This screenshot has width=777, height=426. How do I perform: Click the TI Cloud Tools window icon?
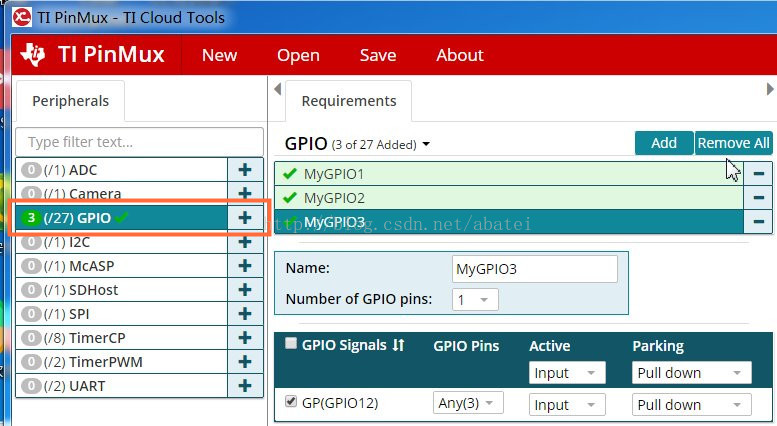click(23, 17)
